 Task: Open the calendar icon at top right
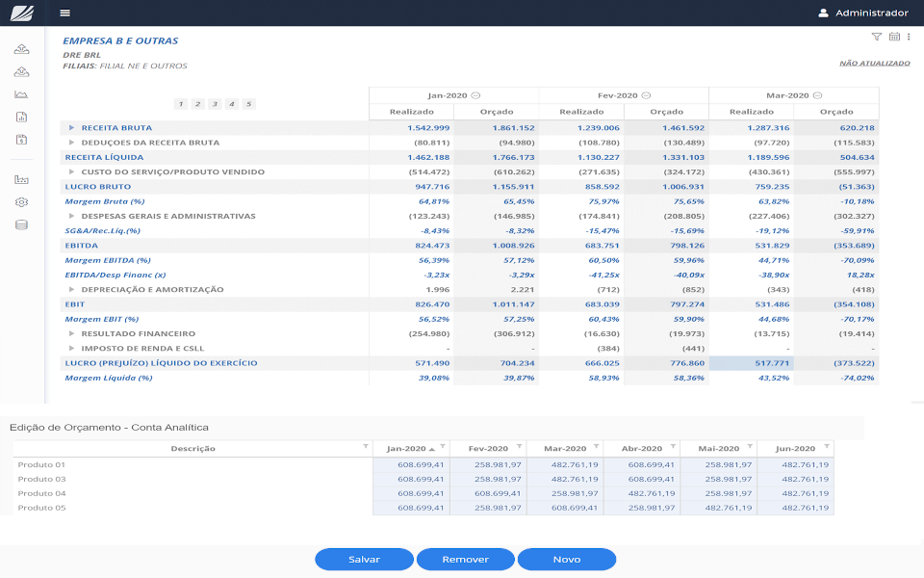894,37
